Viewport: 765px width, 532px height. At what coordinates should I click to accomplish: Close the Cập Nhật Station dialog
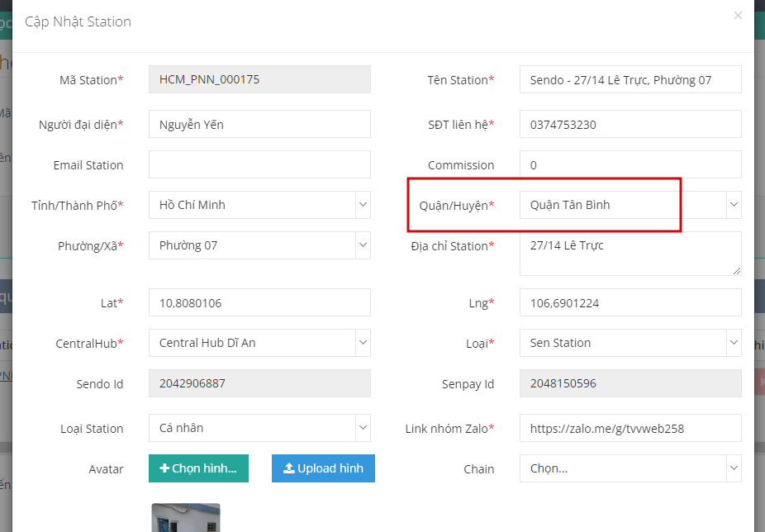click(738, 16)
